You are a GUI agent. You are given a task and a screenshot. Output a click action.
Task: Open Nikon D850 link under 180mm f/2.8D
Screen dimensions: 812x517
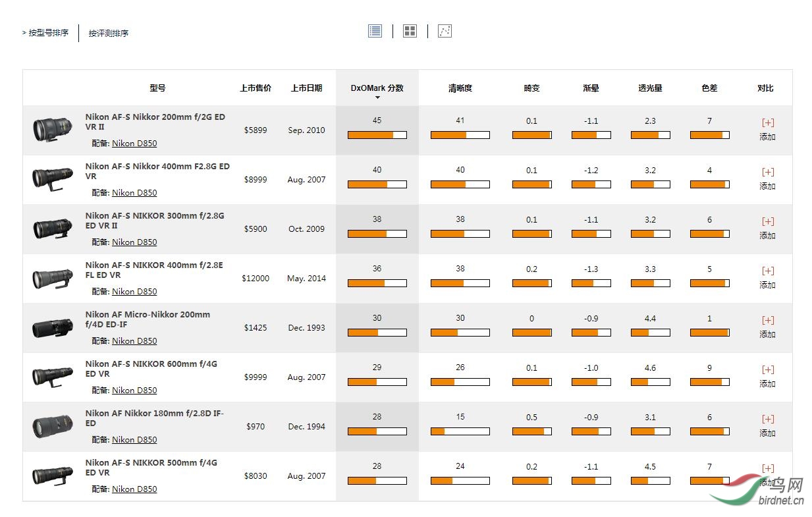134,439
